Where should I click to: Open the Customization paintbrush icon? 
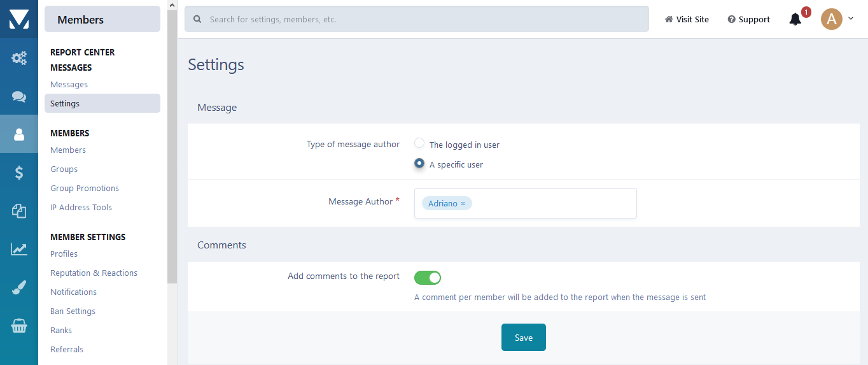[x=19, y=288]
